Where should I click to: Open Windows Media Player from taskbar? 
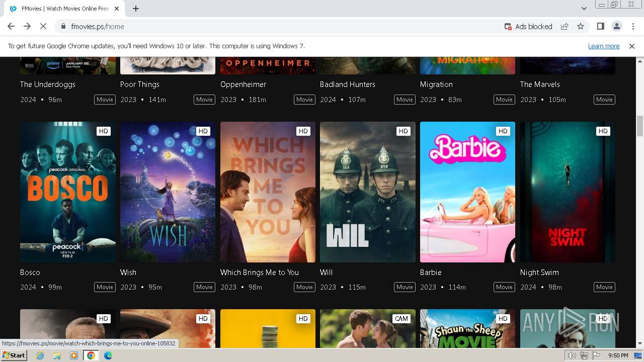coord(74,355)
